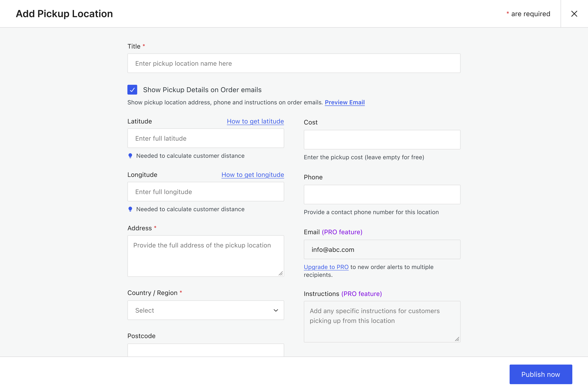
Task: Click the Address textarea resize handle
Action: (x=281, y=273)
